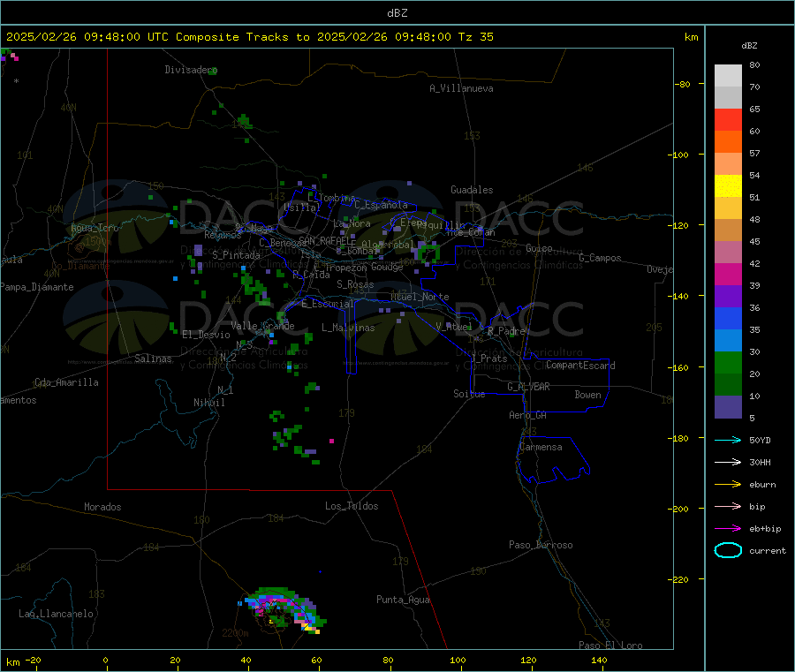Click the 'G_Campos' place label

click(600, 258)
